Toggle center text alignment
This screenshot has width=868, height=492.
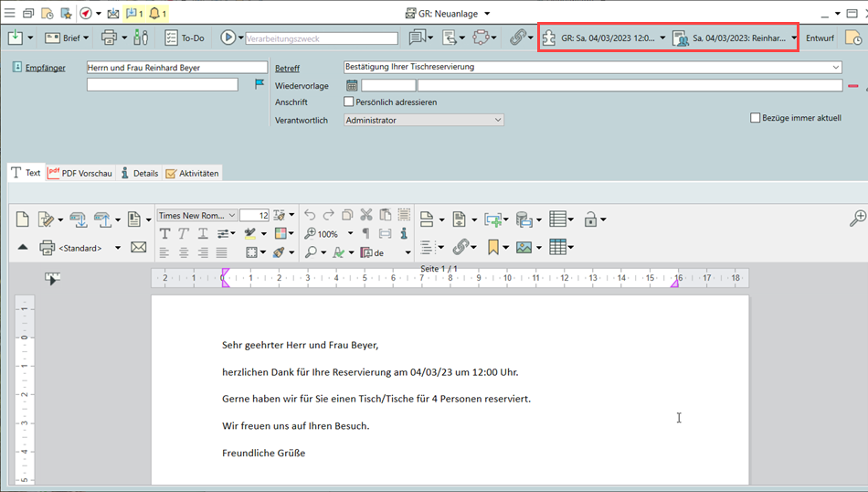pyautogui.click(x=184, y=252)
